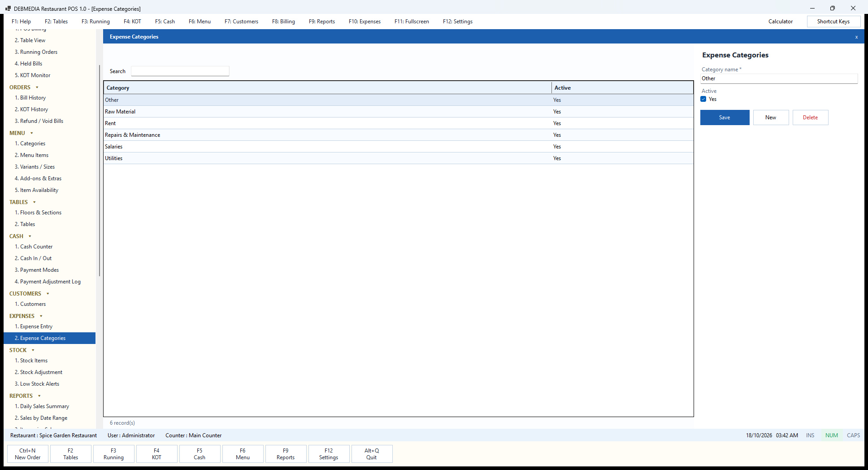Click the DEBMEDIA app icon in title bar
The image size is (868, 470).
(8, 9)
